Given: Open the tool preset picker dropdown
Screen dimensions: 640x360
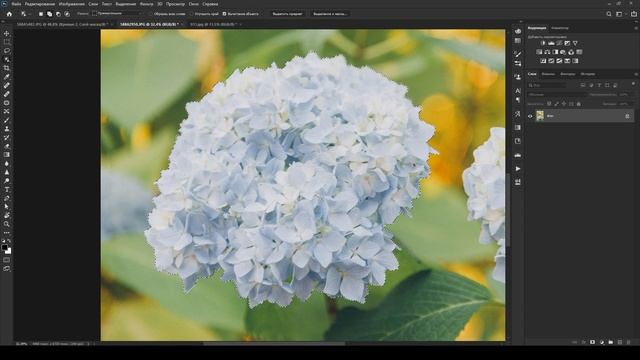Looking at the screenshot, I should tap(25, 14).
